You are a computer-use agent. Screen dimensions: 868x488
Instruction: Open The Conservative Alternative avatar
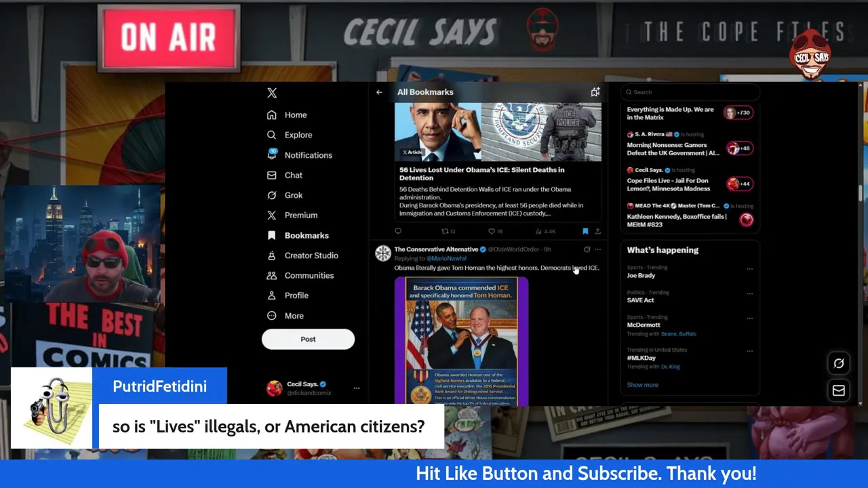(383, 253)
